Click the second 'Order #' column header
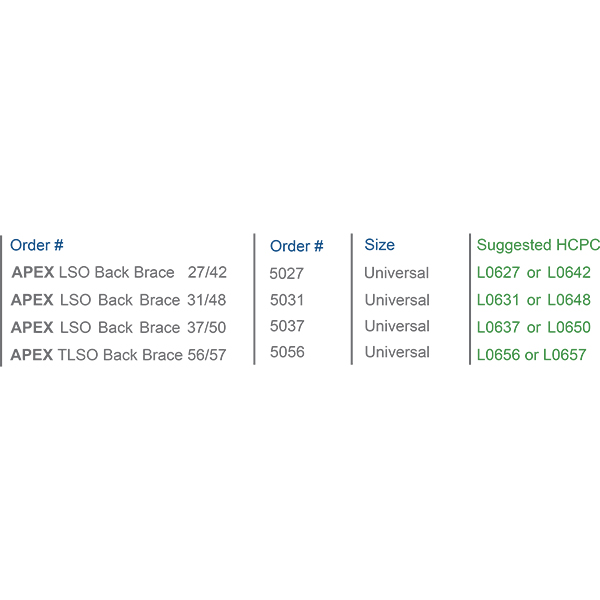 (297, 246)
